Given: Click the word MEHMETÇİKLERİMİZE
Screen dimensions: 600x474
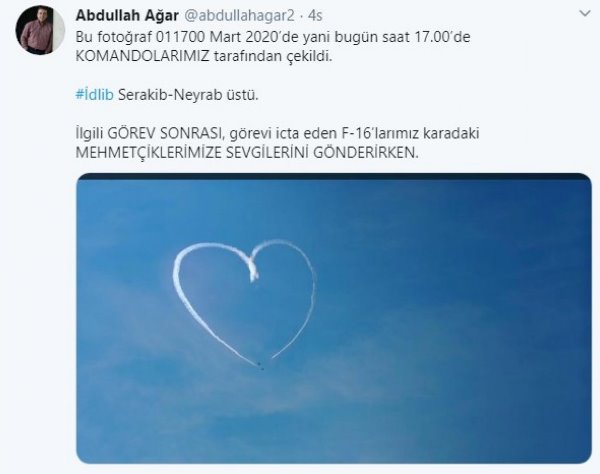Looking at the screenshot, I should click(x=148, y=153).
